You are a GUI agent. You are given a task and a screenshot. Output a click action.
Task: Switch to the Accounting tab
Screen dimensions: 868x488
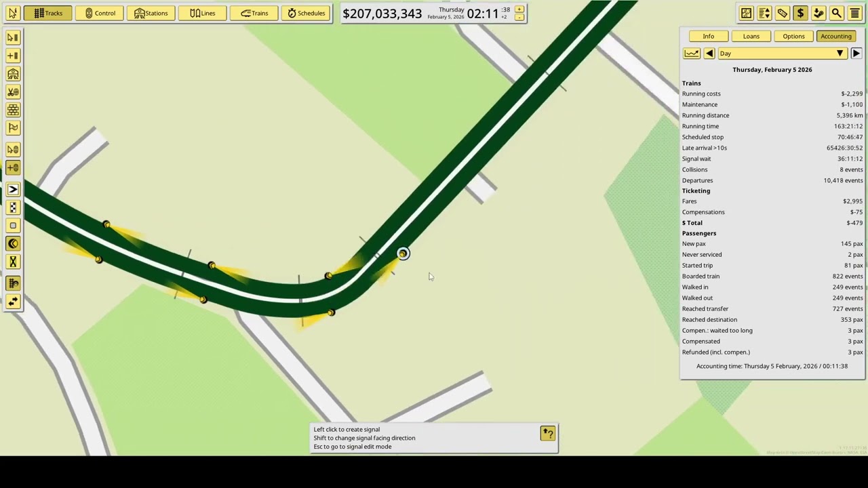(835, 36)
